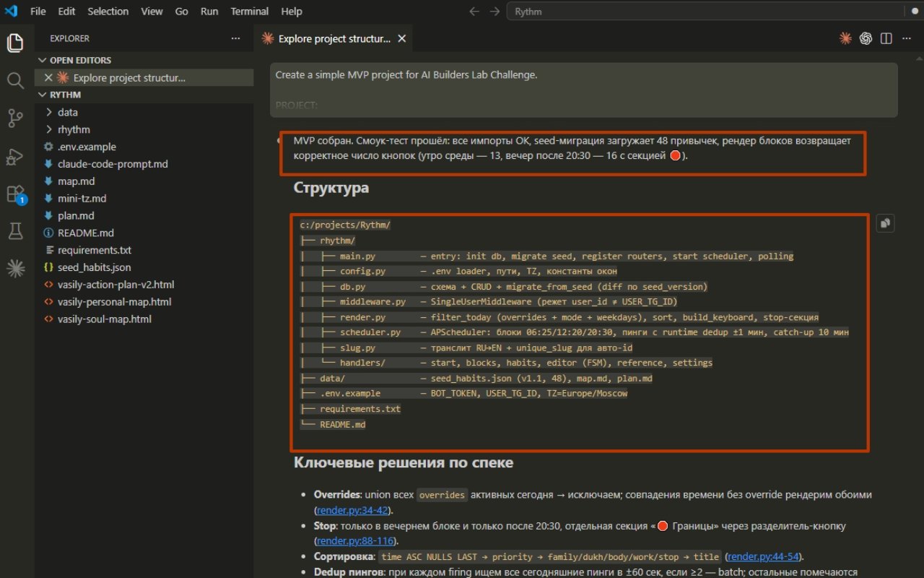This screenshot has height=578, width=924.
Task: Click the ChatGPT icon in editor toolbar
Action: pos(866,38)
